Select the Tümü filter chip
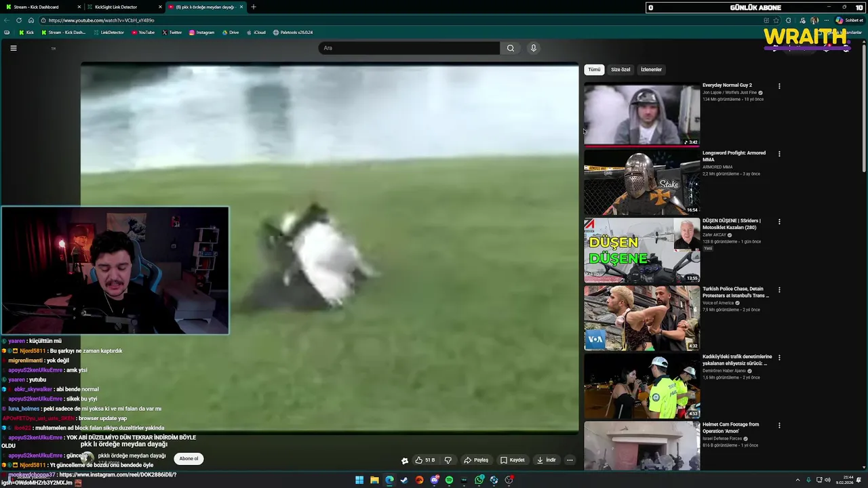Screen dimensions: 868x488 [594, 69]
